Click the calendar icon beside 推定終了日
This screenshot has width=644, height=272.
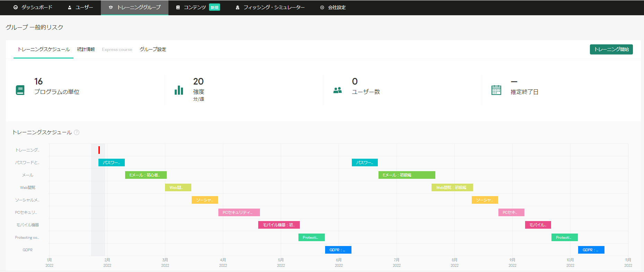coord(496,90)
